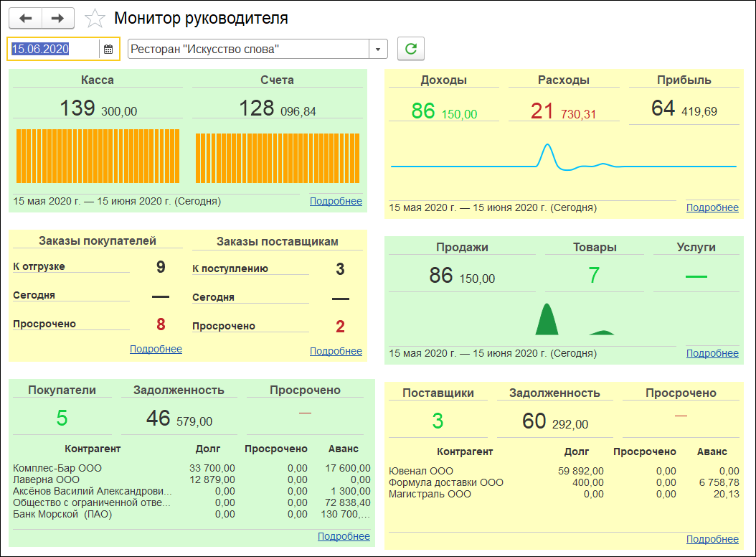Open Подробнее link in Покупатели panel
The image size is (756, 557).
point(344,536)
